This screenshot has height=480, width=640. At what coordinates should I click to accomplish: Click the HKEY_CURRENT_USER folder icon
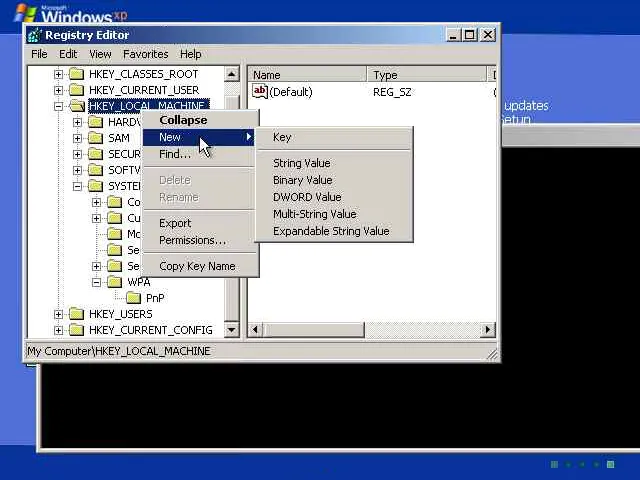click(76, 90)
